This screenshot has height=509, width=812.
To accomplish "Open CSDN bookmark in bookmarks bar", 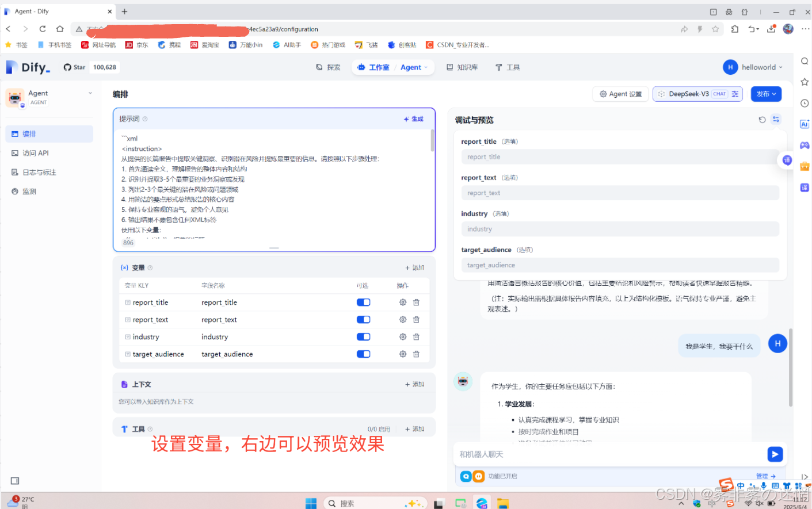I will (458, 45).
